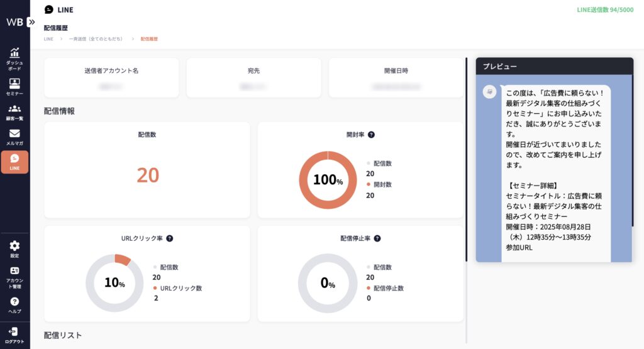Click the 10% URL click donut chart
Screen dimensions: 644x349
114,283
